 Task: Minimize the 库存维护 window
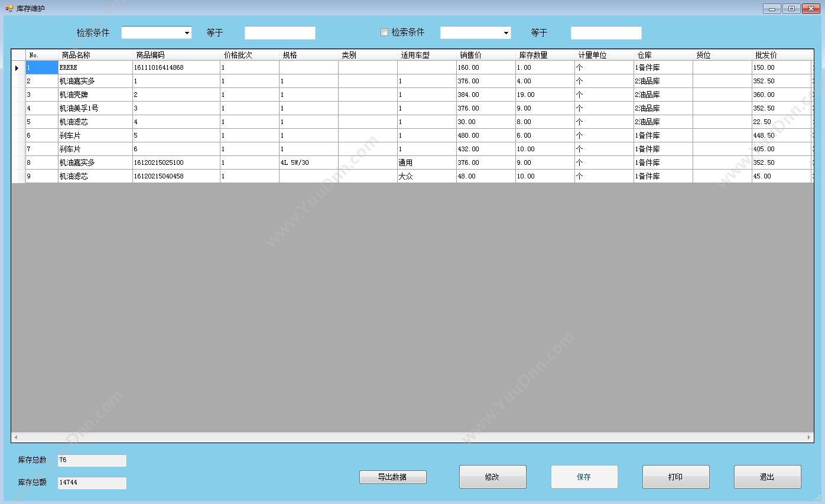[x=772, y=8]
